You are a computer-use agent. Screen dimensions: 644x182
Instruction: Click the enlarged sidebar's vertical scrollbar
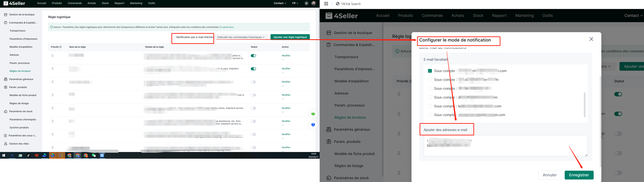(382, 99)
